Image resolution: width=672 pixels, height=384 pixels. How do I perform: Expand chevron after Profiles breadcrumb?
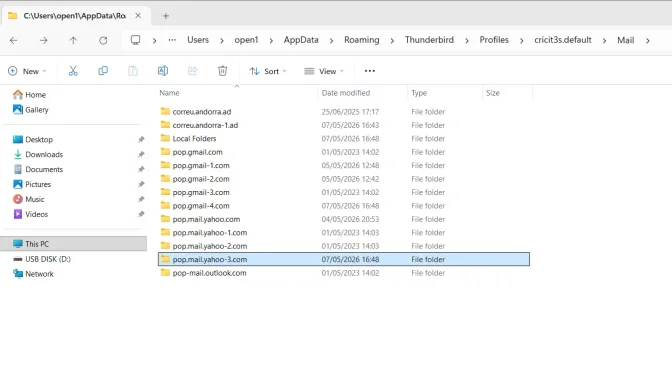click(522, 41)
